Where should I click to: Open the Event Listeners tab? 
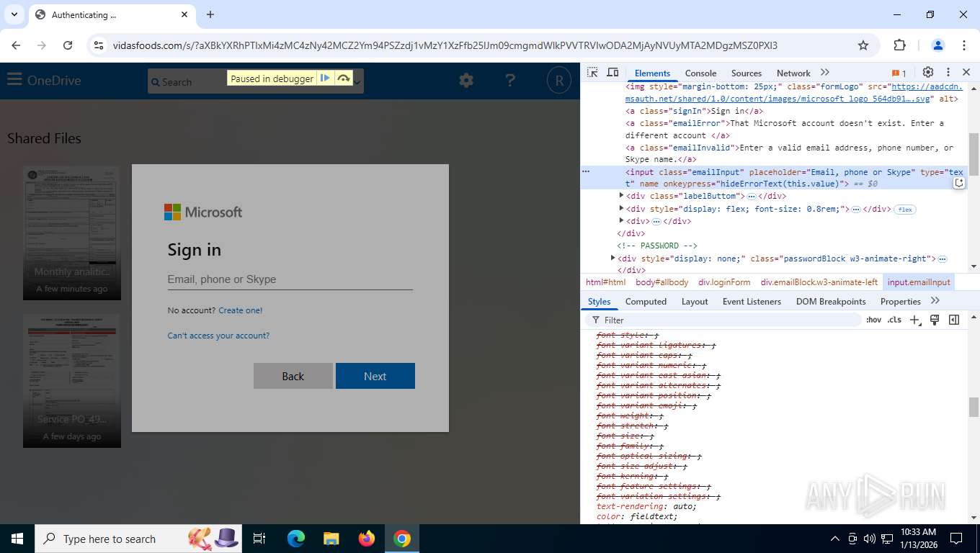click(752, 302)
